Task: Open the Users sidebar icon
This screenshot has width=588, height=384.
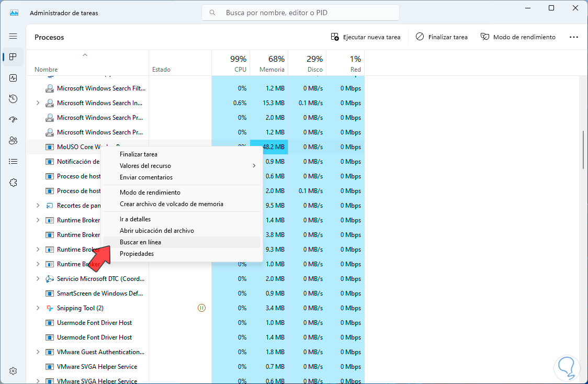Action: 13,141
